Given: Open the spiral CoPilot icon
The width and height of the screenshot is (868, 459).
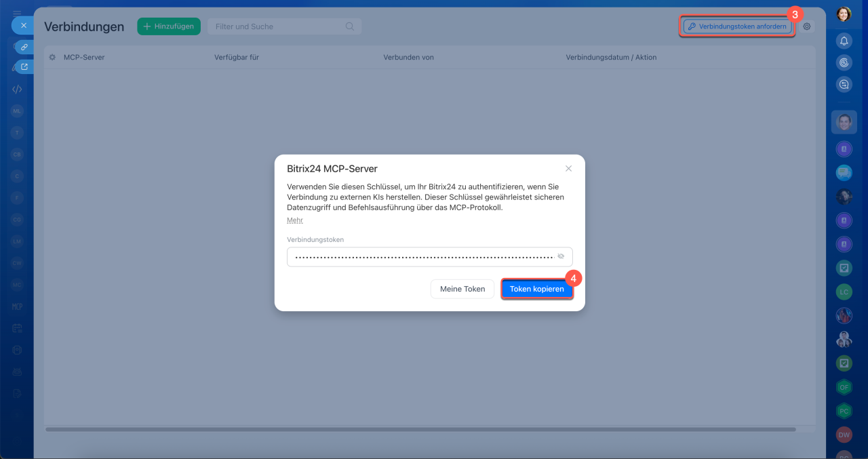Looking at the screenshot, I should tap(844, 62).
